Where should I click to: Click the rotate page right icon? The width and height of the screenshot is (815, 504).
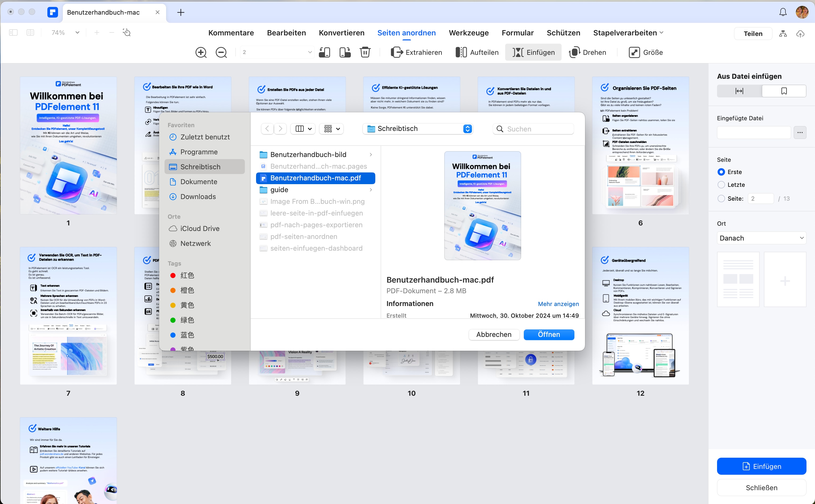(x=345, y=52)
